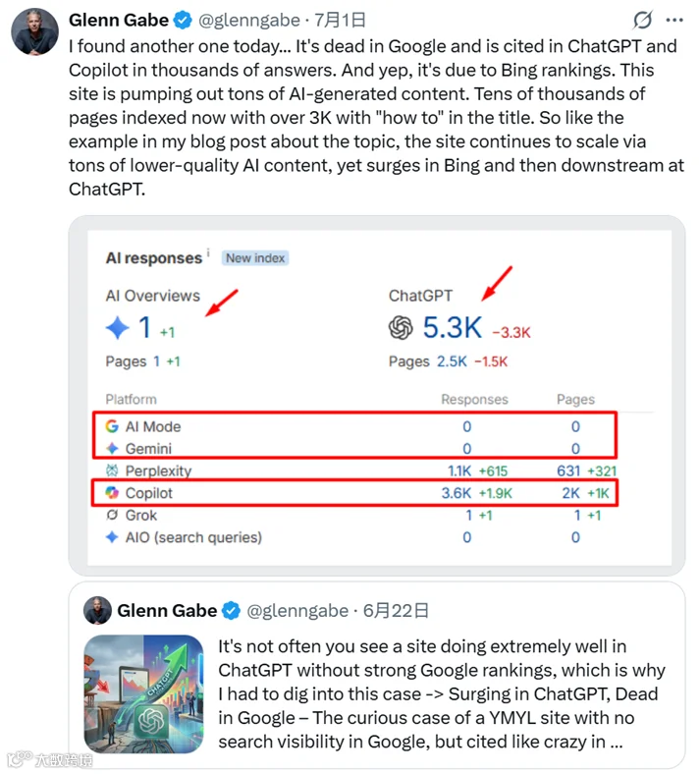Click the blue verified badge next to Glenn Gabe
The width and height of the screenshot is (700, 774).
pyautogui.click(x=183, y=21)
